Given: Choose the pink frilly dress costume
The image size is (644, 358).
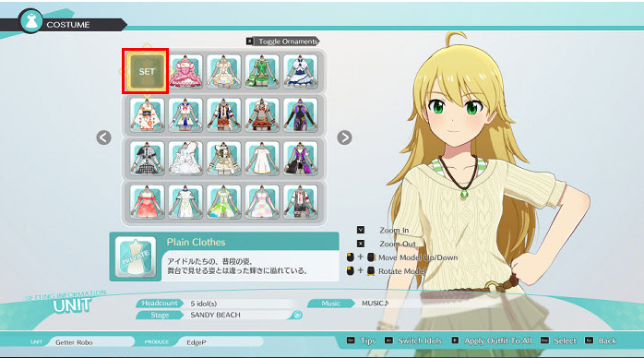Looking at the screenshot, I should [x=185, y=71].
